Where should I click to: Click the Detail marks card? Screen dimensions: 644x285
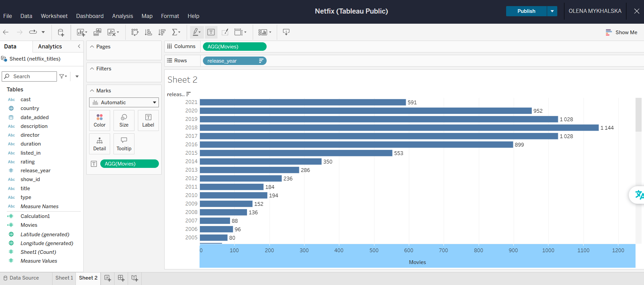tap(100, 144)
